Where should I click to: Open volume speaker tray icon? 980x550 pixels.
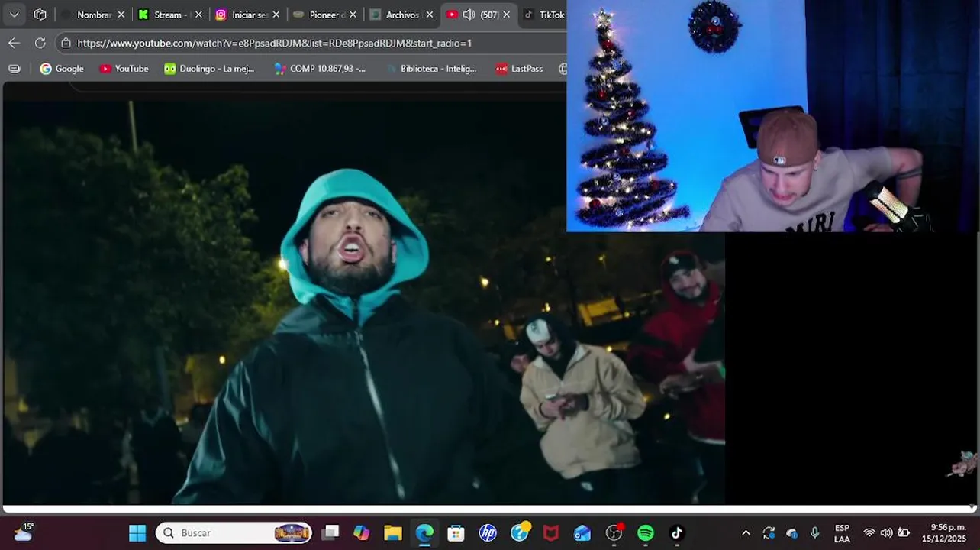(x=886, y=532)
